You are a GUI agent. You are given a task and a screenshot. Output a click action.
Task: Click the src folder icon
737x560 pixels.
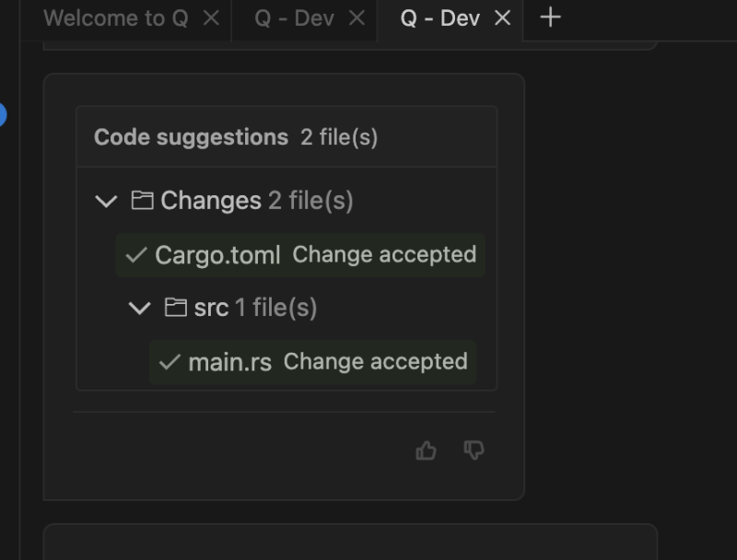coord(175,307)
